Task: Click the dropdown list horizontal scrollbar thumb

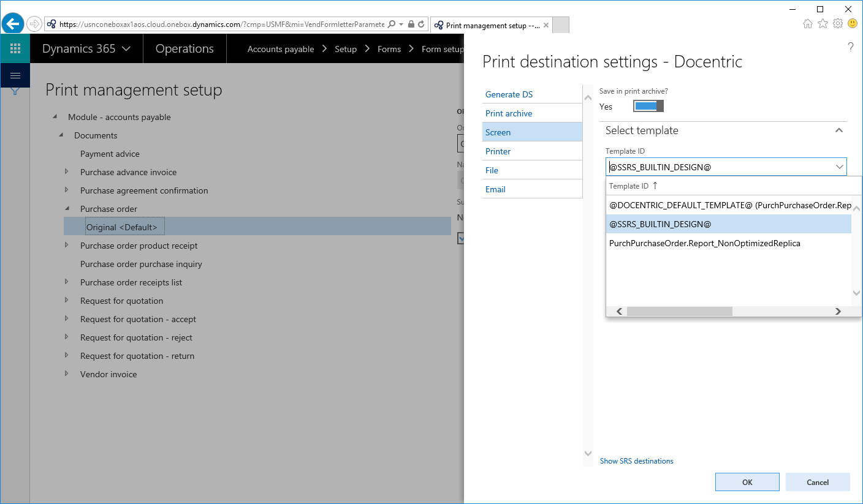Action: coord(679,312)
